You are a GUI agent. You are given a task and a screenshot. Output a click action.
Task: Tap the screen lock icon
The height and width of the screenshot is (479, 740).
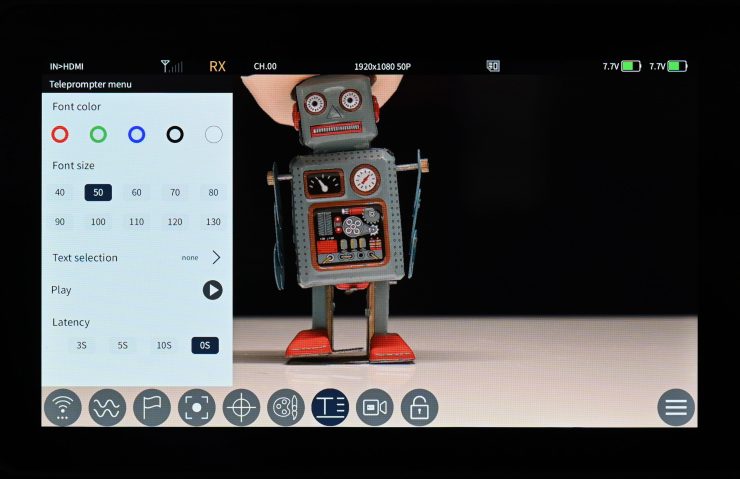click(x=419, y=407)
